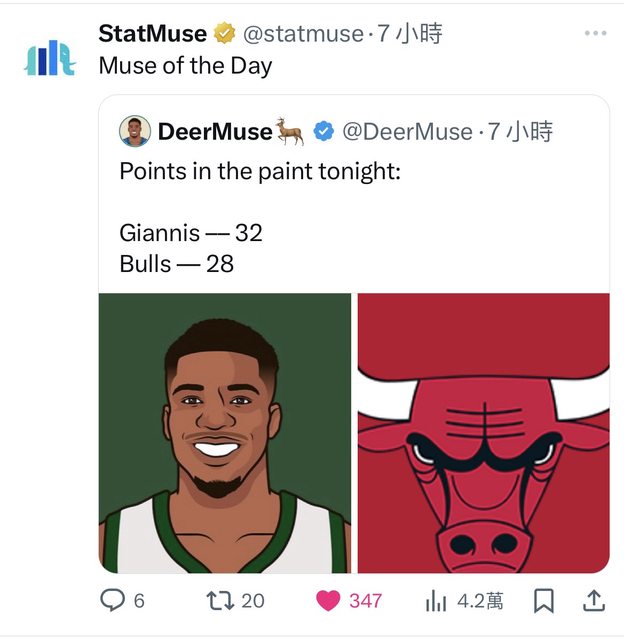Click the DeerMuse display name
Viewport: 624px width, 640px height.
(x=215, y=131)
